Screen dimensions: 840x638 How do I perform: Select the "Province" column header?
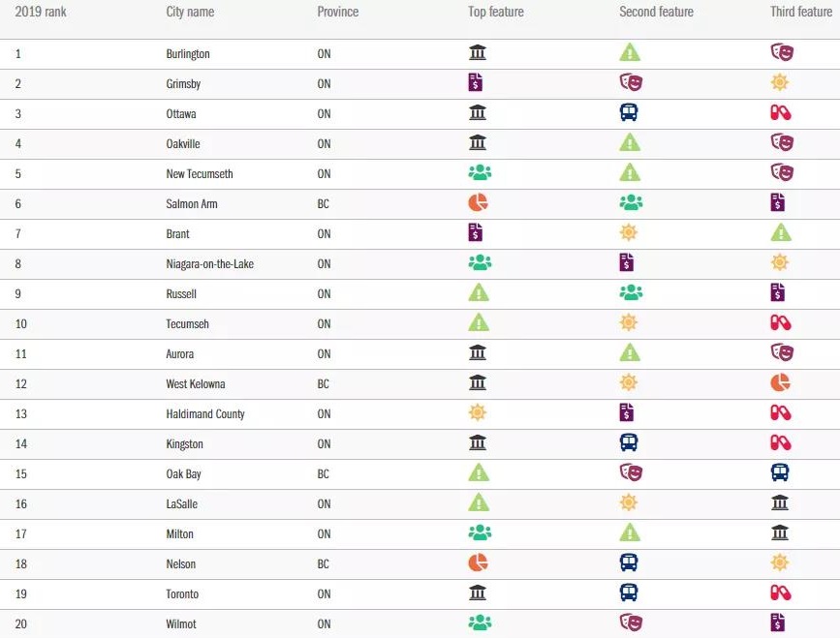coord(337,13)
